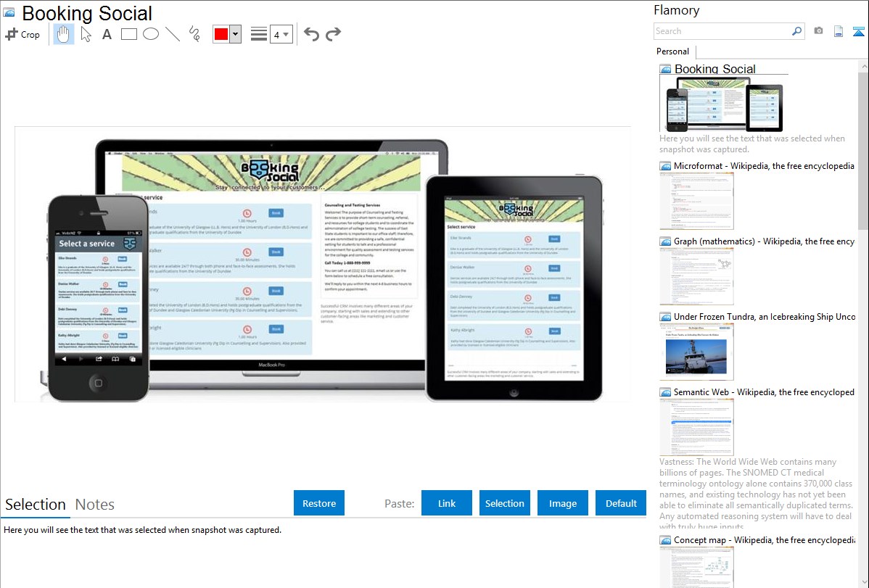Undo the last edit

tap(311, 34)
